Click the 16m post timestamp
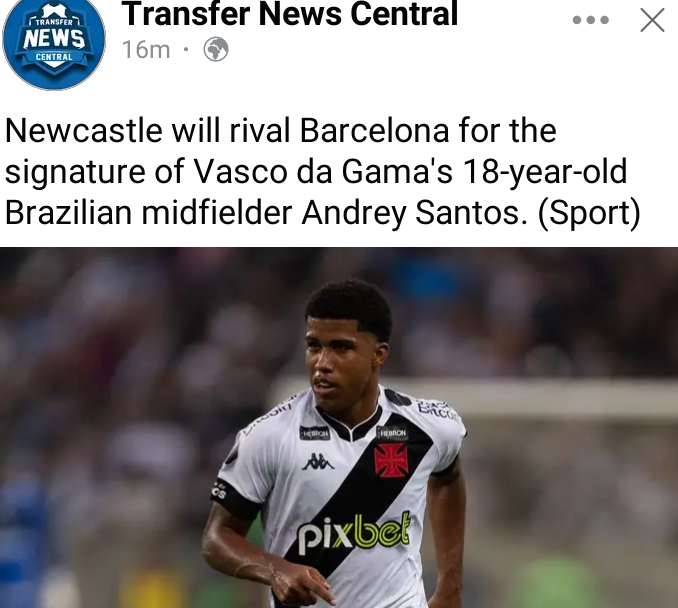This screenshot has width=678, height=608. [x=146, y=49]
